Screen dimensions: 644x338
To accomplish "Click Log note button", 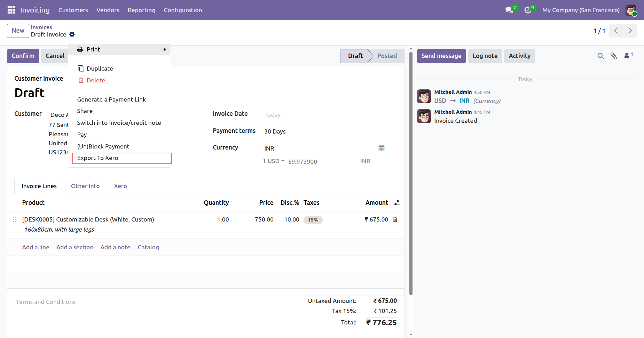I will (x=485, y=56).
